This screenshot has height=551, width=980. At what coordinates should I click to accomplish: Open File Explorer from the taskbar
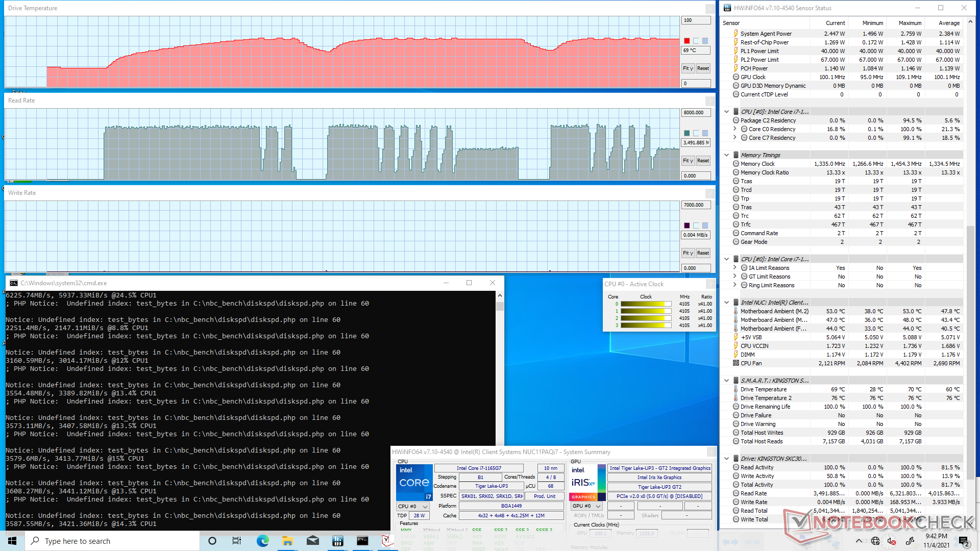click(x=287, y=541)
